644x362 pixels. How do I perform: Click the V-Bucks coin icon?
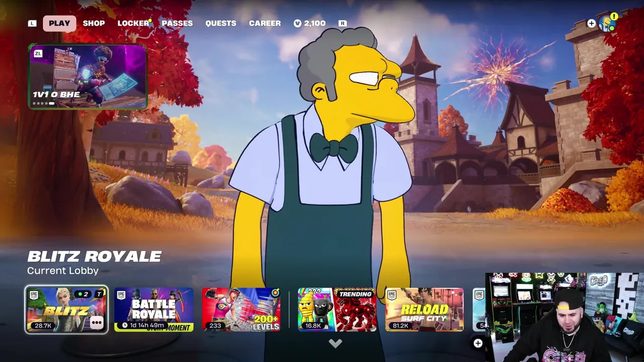(x=297, y=23)
